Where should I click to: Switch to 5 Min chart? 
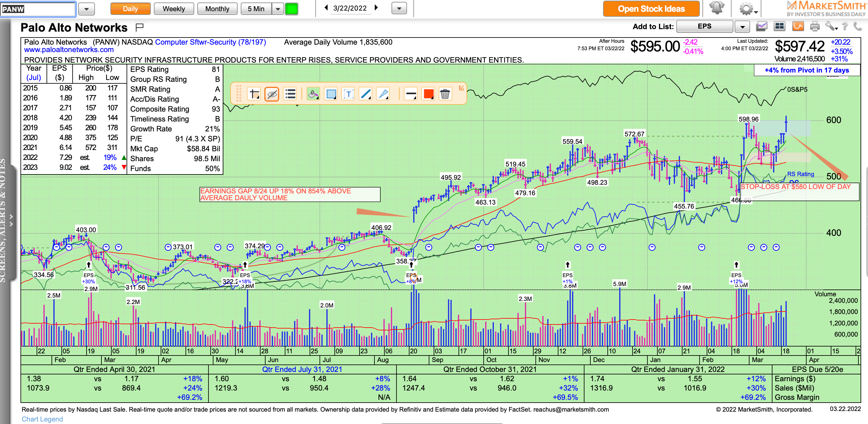256,9
